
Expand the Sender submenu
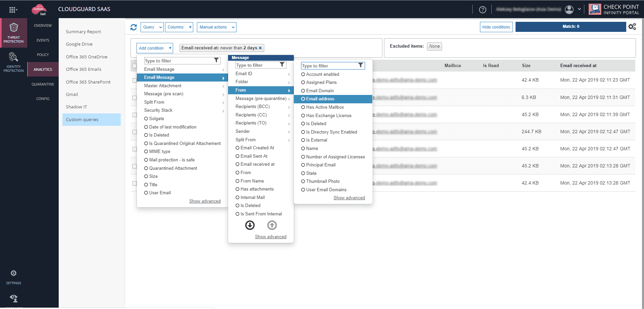point(261,132)
